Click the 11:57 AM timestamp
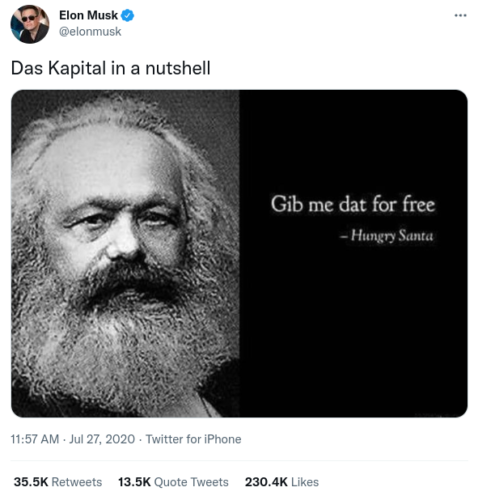This screenshot has width=478, height=500. click(x=35, y=439)
